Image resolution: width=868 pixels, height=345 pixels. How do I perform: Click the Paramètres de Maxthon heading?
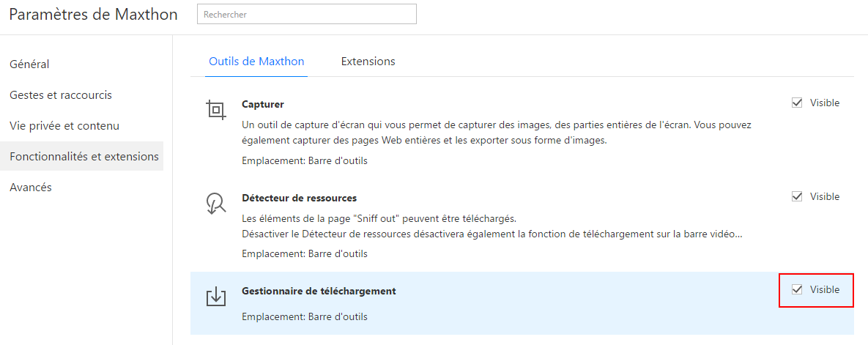94,15
